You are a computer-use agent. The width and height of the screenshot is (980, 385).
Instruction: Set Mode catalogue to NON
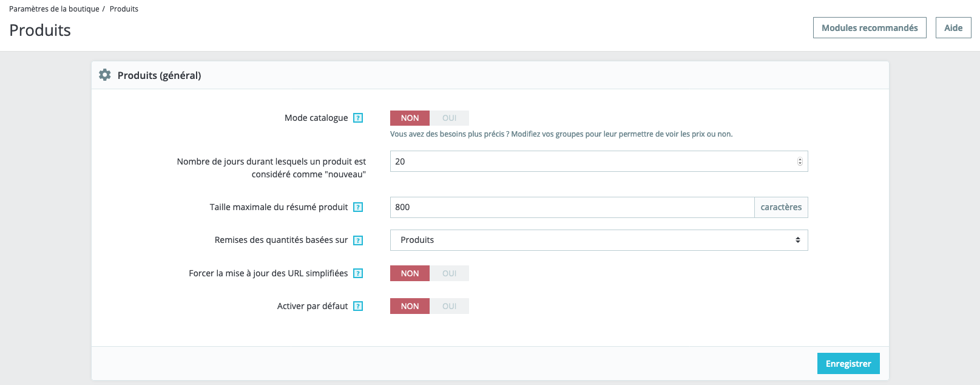coord(410,118)
